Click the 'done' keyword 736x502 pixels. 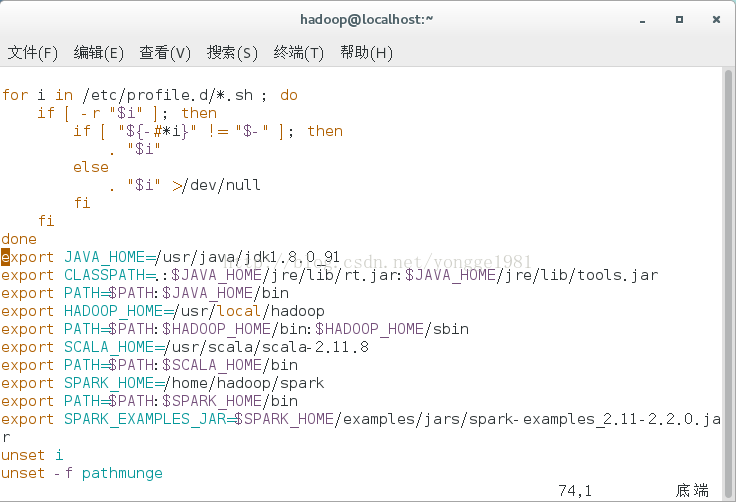(19, 239)
